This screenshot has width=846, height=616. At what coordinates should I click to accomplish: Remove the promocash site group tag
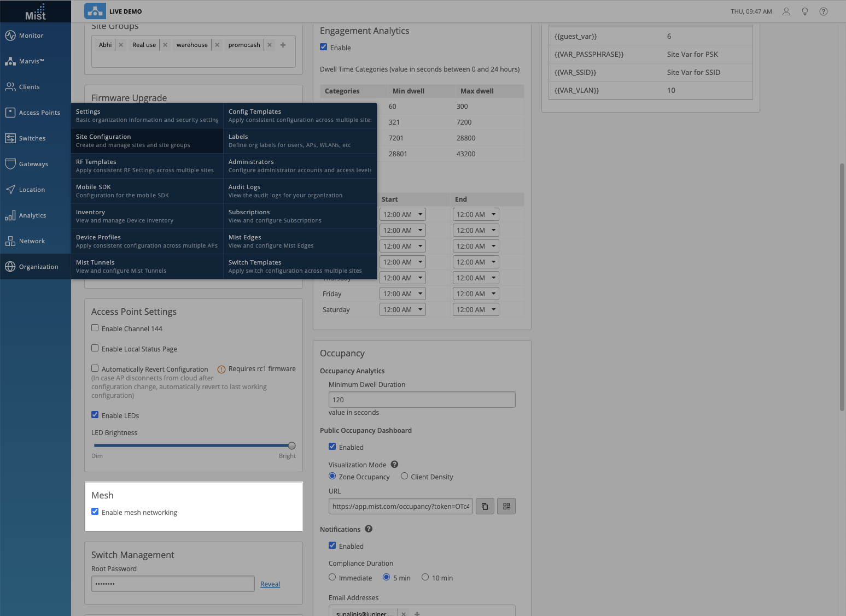270,45
